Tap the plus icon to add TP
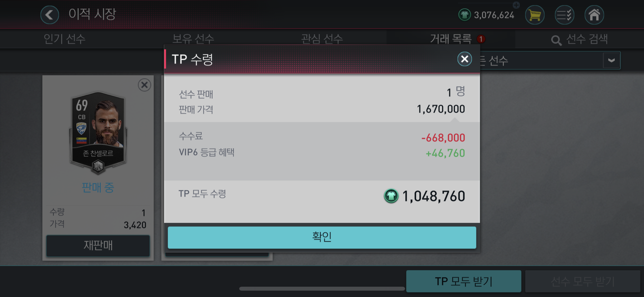 click(516, 5)
